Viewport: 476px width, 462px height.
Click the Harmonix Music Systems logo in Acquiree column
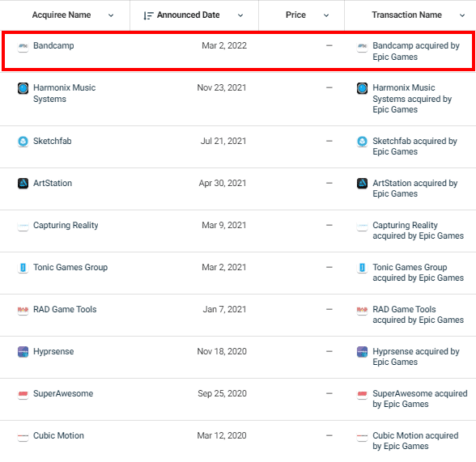pos(23,88)
